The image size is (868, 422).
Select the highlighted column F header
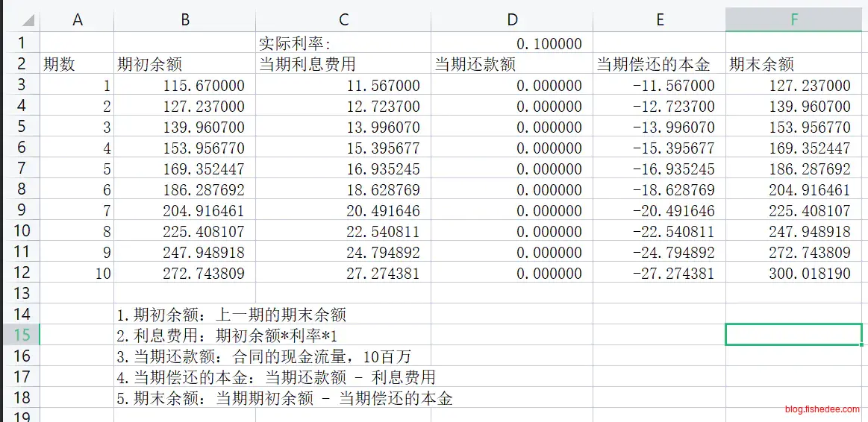click(794, 20)
